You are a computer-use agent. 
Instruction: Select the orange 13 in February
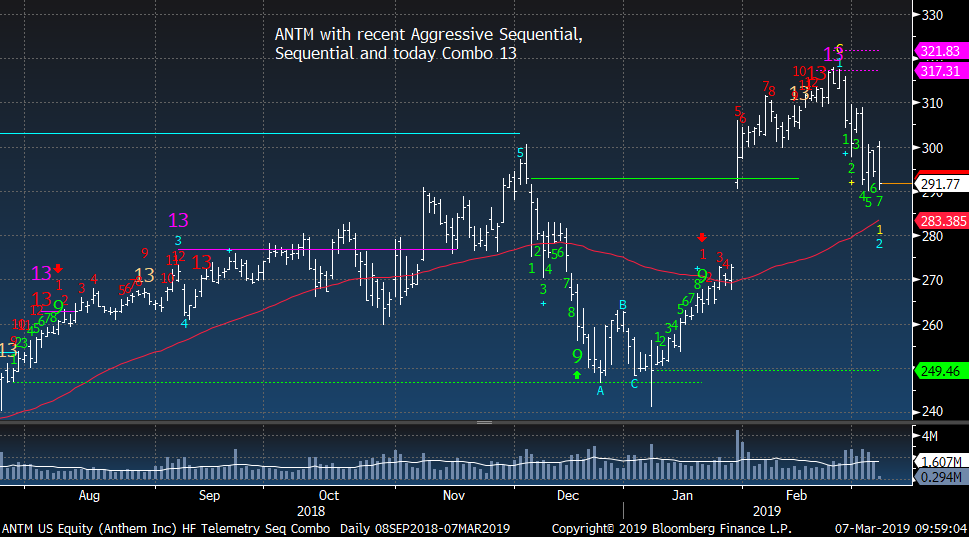click(x=799, y=94)
